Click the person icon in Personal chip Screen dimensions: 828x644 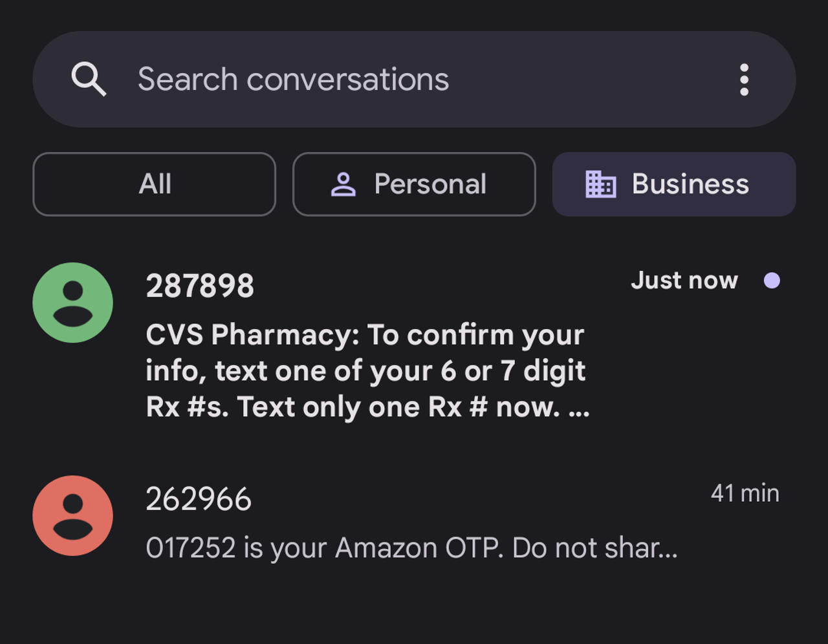(x=343, y=185)
